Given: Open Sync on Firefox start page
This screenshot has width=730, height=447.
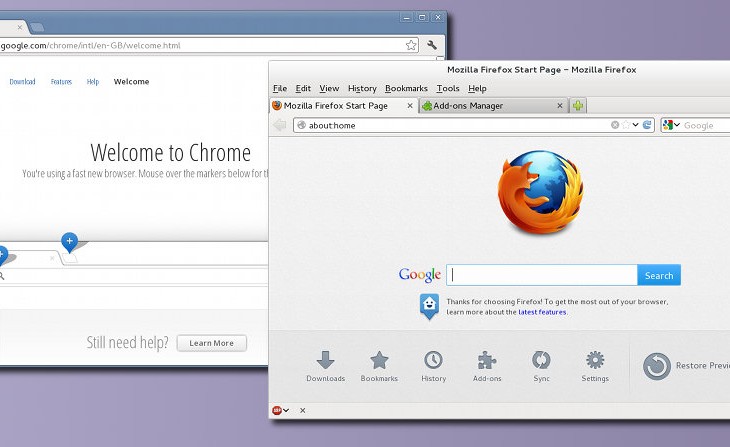Looking at the screenshot, I should tap(541, 366).
